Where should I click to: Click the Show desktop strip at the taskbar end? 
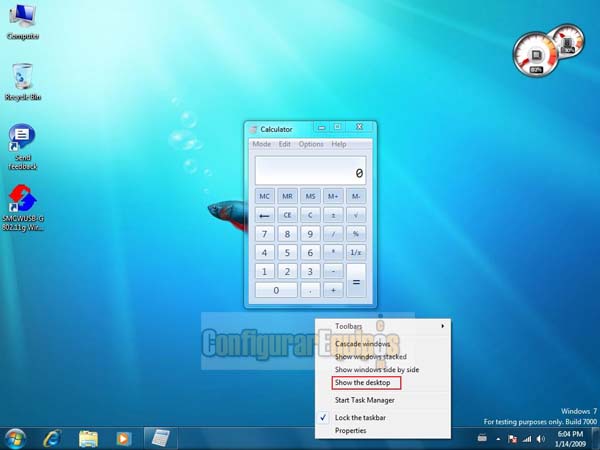[x=595, y=439]
